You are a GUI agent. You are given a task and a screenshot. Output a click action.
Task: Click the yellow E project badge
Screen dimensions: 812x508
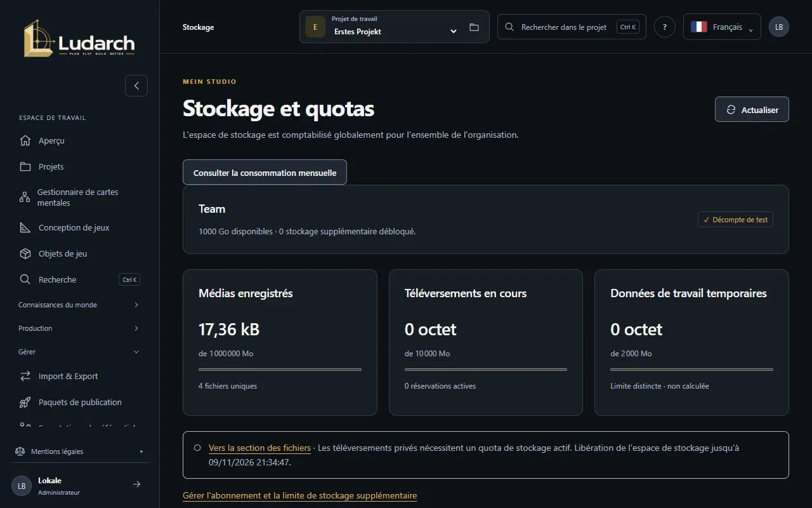315,27
